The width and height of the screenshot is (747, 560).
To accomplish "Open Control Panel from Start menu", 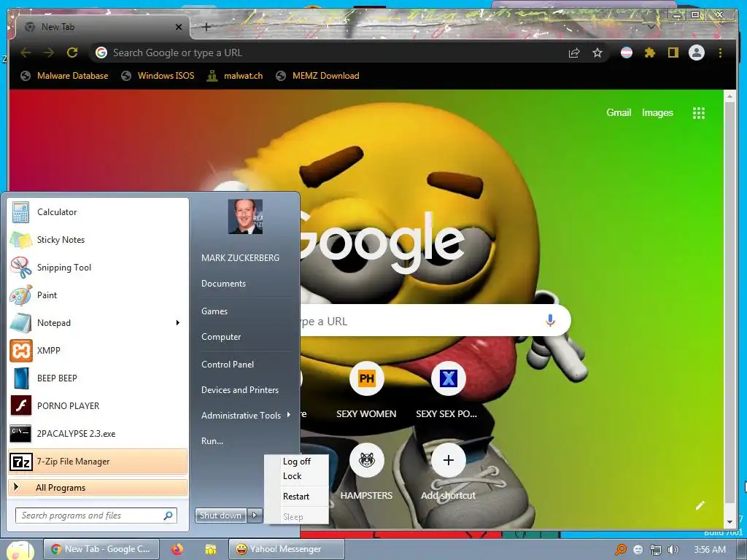I will 228,365.
